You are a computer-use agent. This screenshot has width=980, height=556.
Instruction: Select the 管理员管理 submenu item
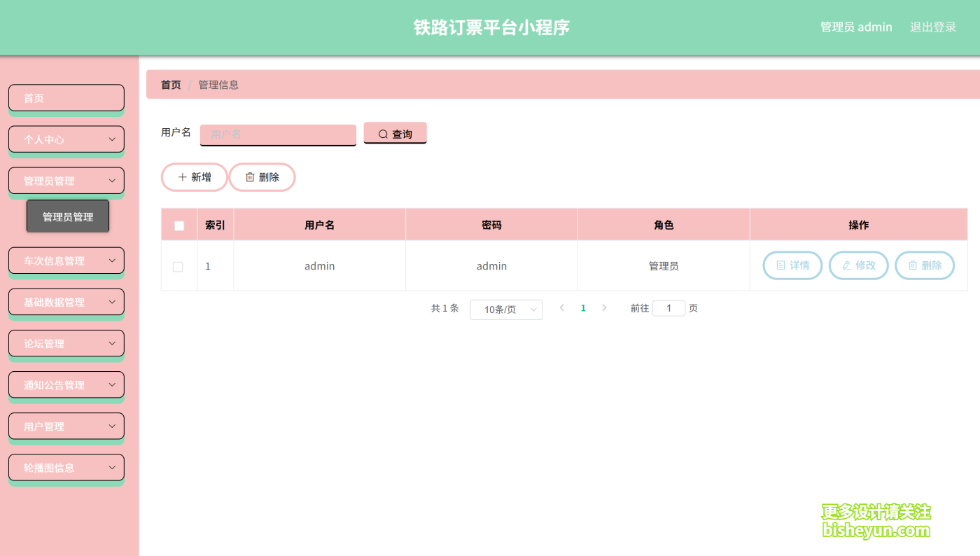67,216
